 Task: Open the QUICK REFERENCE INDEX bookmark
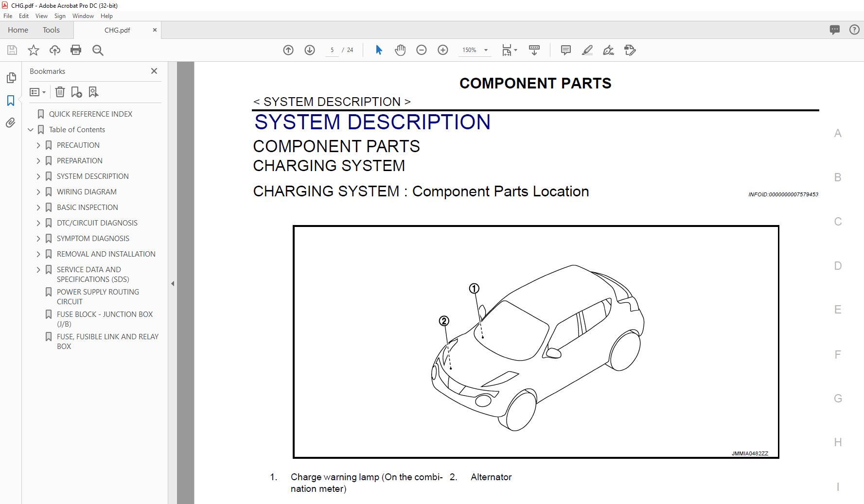[x=90, y=114]
